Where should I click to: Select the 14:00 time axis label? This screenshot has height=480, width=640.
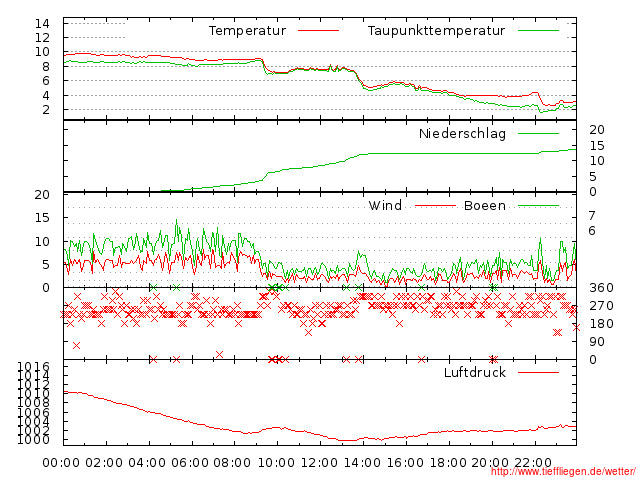362,463
